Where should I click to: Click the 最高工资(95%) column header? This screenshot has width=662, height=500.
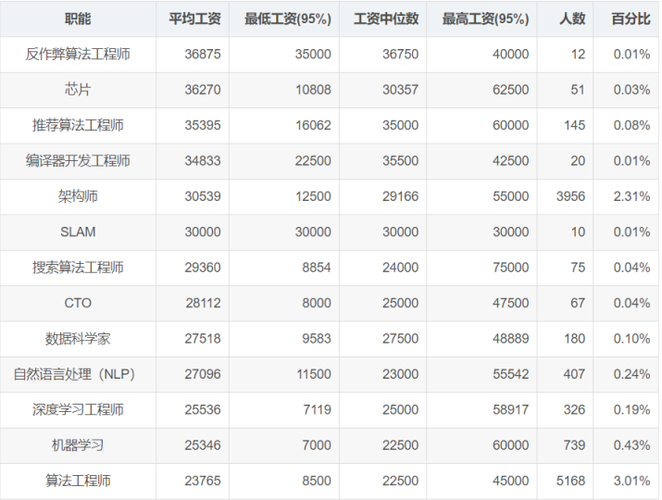[x=485, y=19]
